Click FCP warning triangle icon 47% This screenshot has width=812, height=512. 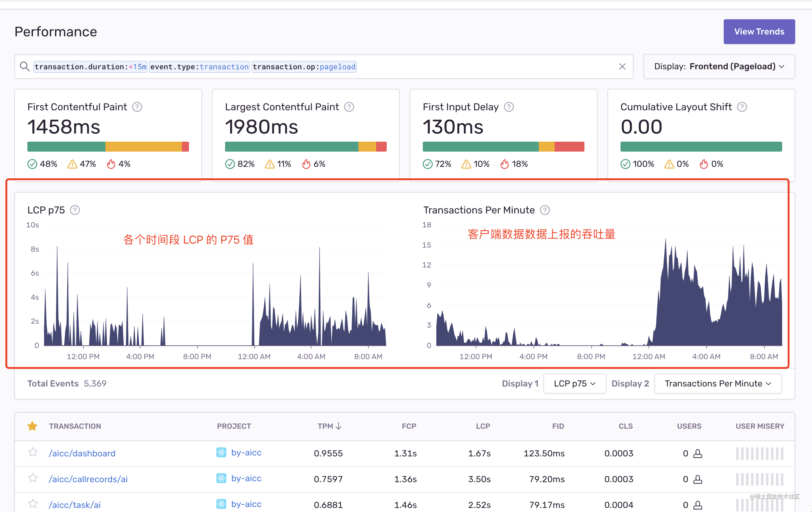72,164
